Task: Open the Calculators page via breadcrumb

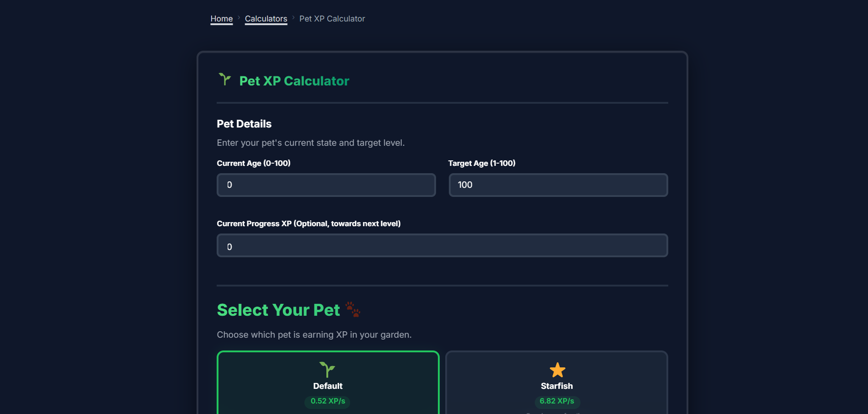Action: pyautogui.click(x=266, y=18)
